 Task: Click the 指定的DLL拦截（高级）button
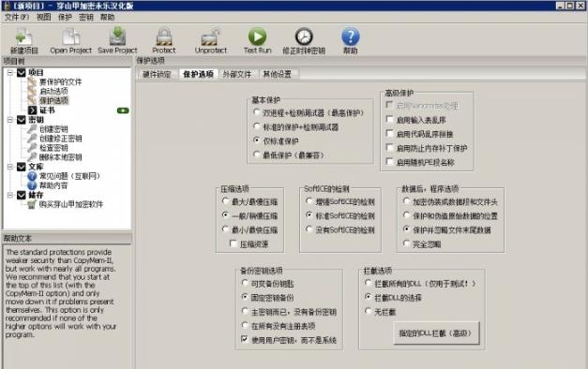[x=436, y=333]
